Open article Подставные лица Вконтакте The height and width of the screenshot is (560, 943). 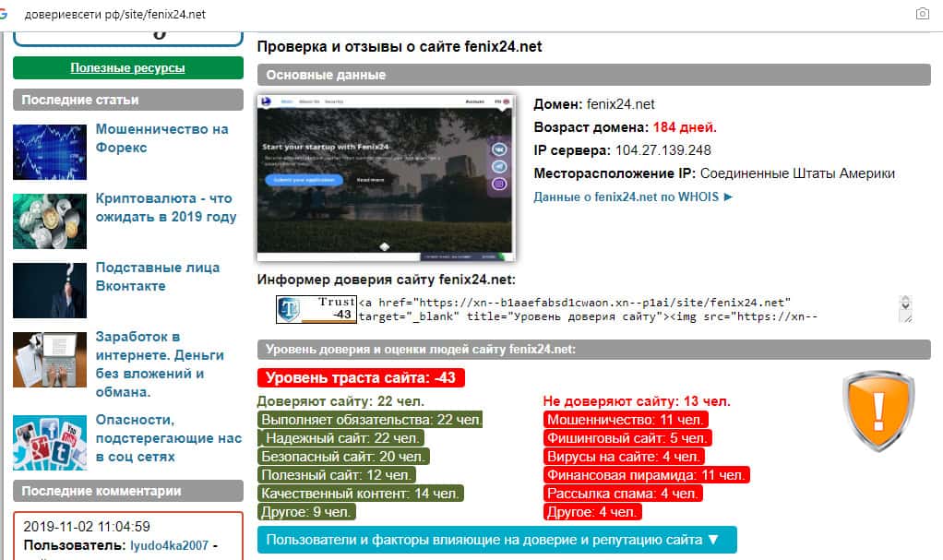click(158, 277)
